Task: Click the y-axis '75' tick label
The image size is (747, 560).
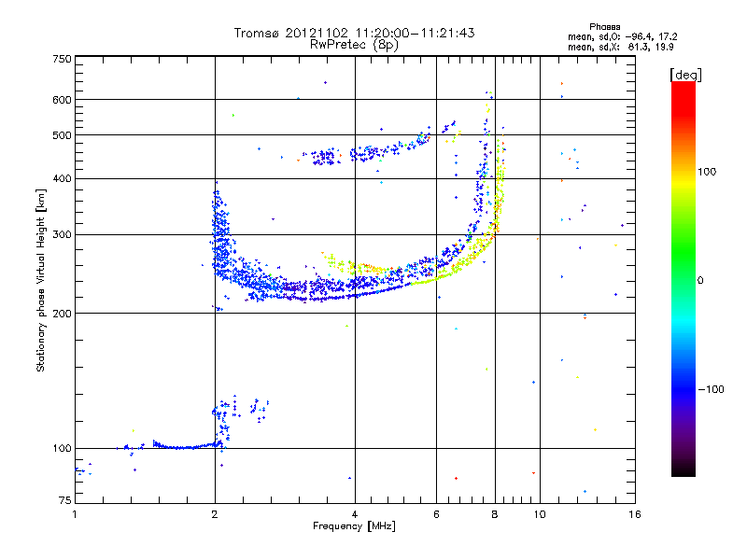Action: [x=65, y=500]
